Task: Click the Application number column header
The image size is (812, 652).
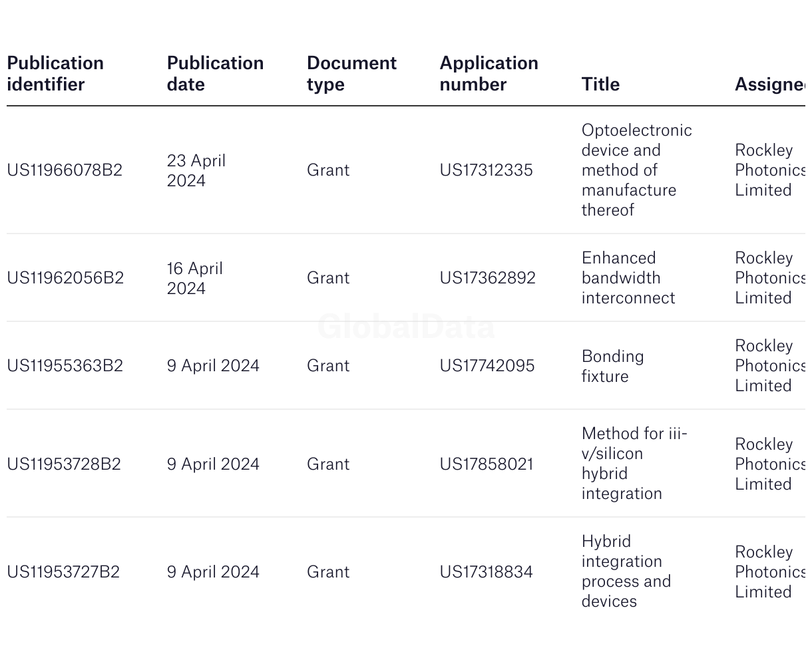Action: point(489,74)
